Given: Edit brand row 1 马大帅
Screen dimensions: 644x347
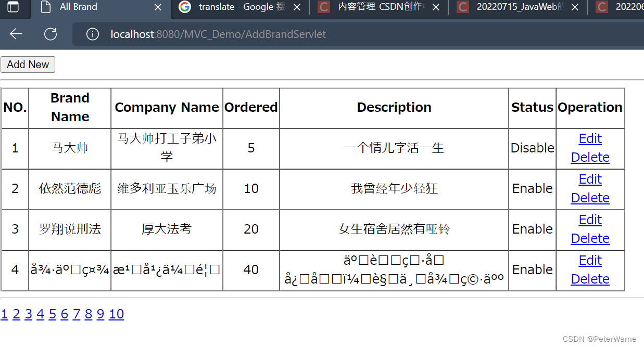Looking at the screenshot, I should (590, 139).
